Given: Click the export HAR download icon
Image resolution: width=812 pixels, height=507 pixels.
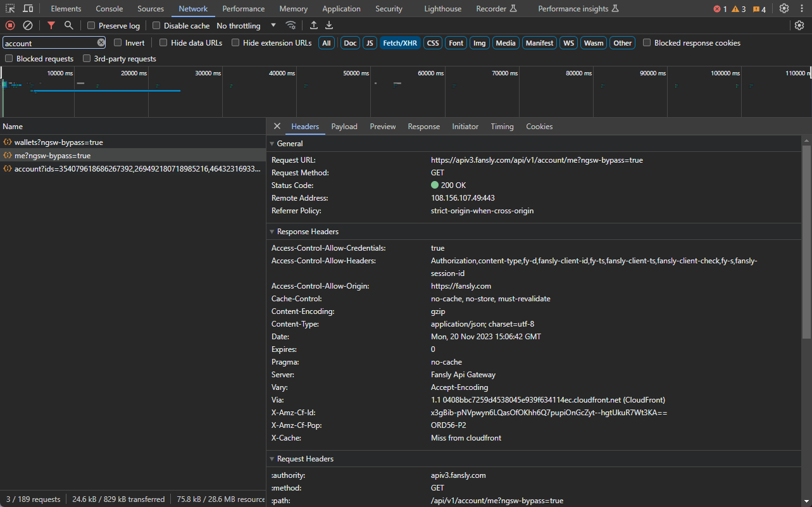Looking at the screenshot, I should pos(329,25).
